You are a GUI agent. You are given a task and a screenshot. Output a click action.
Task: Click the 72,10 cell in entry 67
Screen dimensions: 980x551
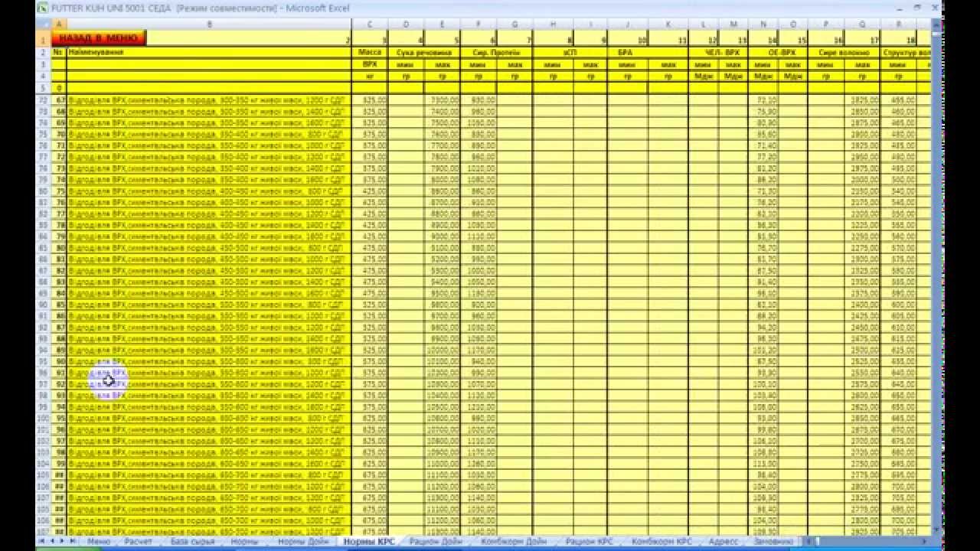763,99
